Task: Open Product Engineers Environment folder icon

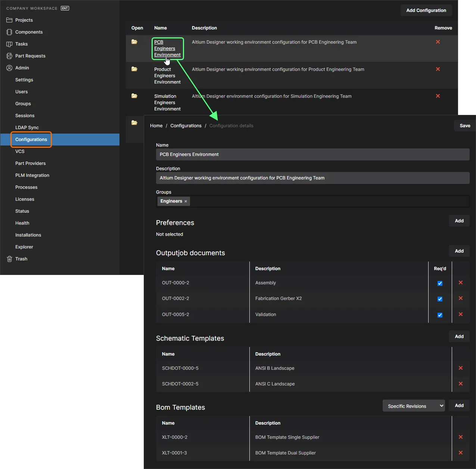Action: [x=134, y=69]
